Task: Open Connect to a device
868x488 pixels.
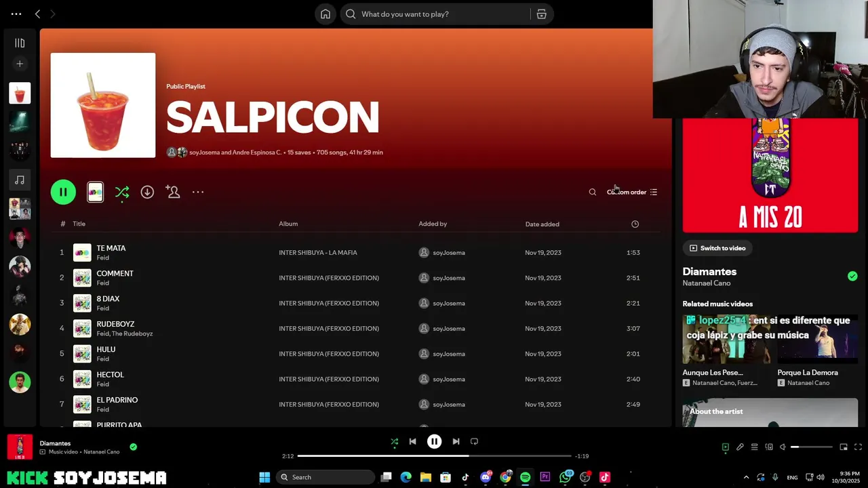Action: click(x=769, y=447)
